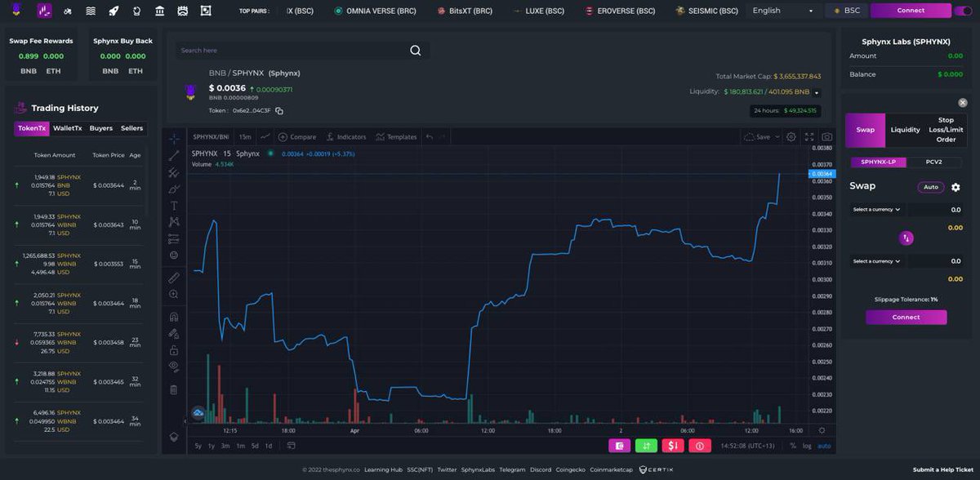Toggle hide all drawings eye icon
Viewport: 980px width, 480px height.
pos(174,367)
